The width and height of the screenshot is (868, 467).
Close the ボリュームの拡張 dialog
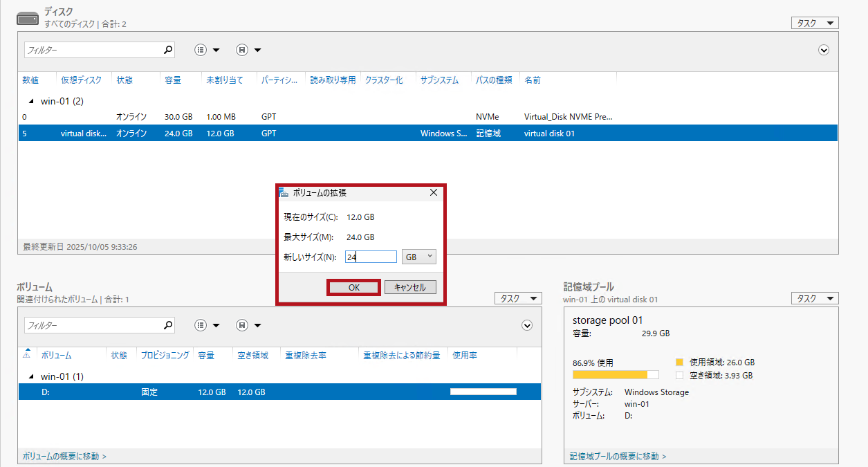point(434,193)
